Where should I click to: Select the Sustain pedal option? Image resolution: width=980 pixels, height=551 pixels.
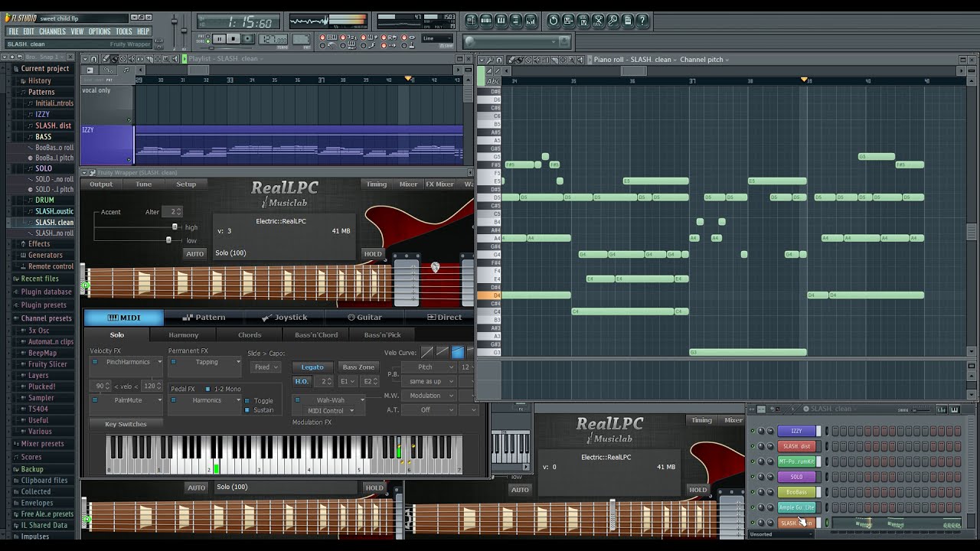click(247, 409)
